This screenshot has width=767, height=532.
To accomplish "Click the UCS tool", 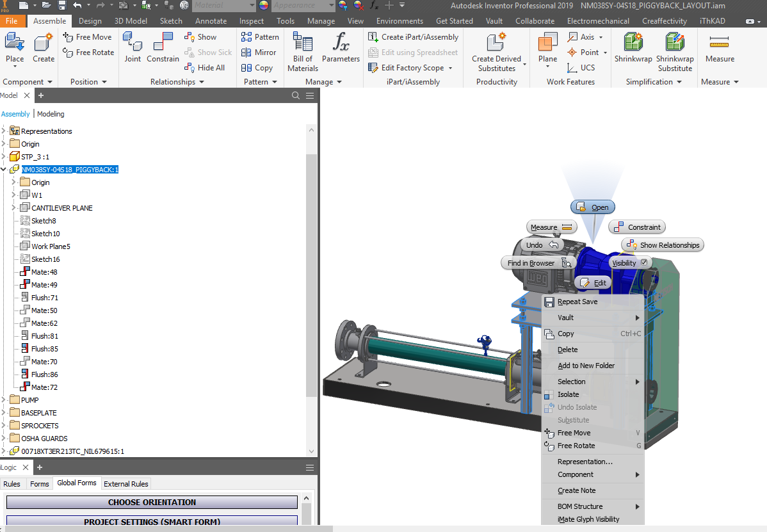I will pos(581,67).
